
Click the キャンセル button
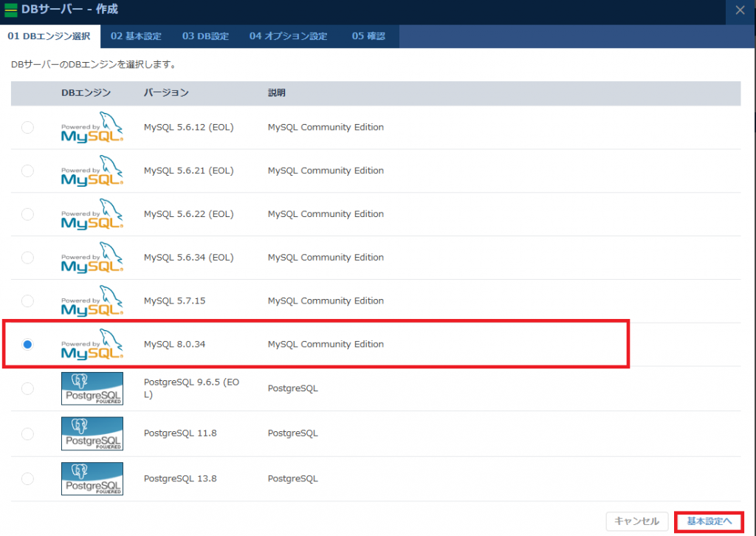[637, 521]
